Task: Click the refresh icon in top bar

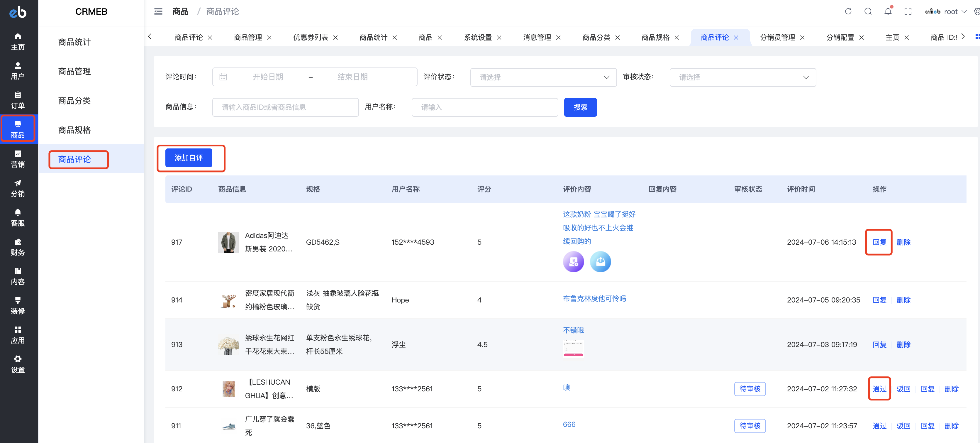Action: pyautogui.click(x=848, y=11)
